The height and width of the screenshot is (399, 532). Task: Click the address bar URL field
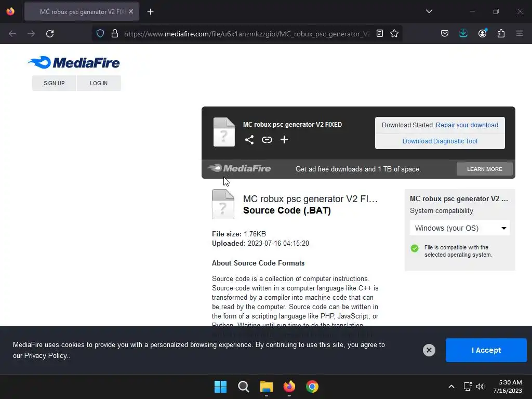point(247,34)
